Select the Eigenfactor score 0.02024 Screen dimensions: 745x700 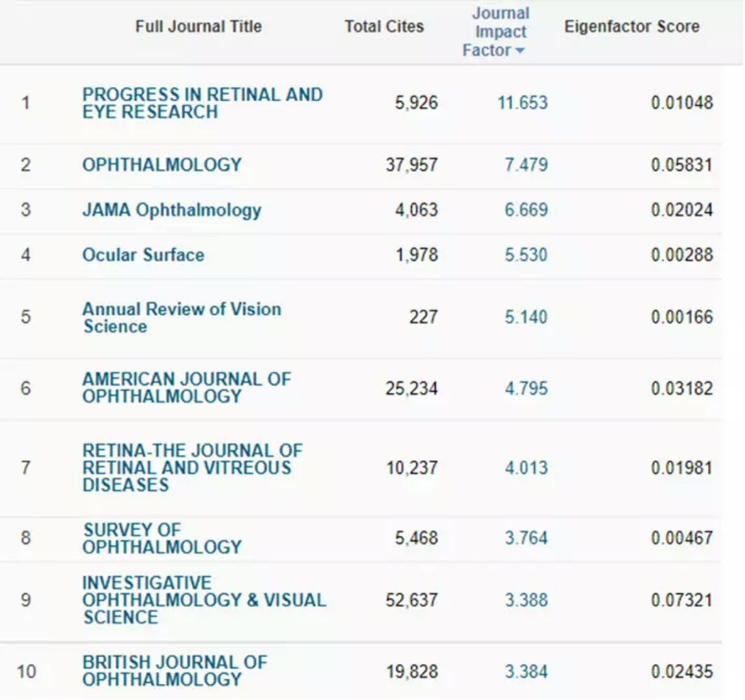point(682,210)
